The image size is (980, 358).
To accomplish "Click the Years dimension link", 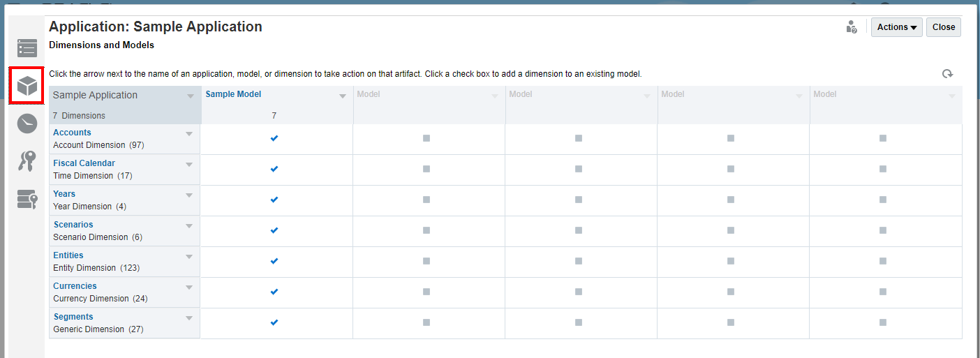I will click(64, 194).
